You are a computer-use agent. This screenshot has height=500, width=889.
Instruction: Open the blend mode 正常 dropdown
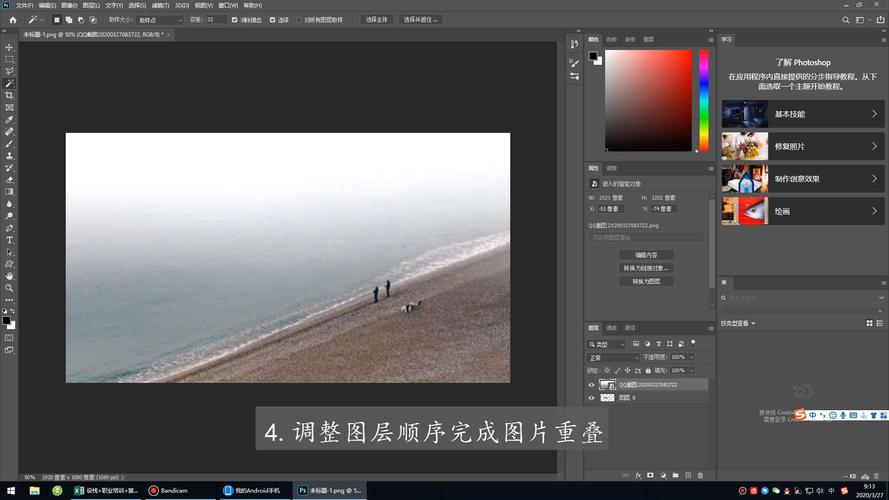[x=613, y=357]
